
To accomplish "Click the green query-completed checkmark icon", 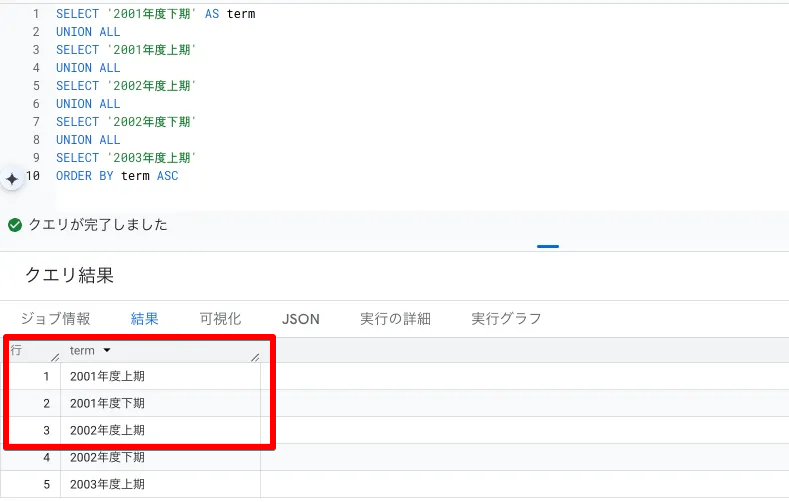I will click(15, 225).
